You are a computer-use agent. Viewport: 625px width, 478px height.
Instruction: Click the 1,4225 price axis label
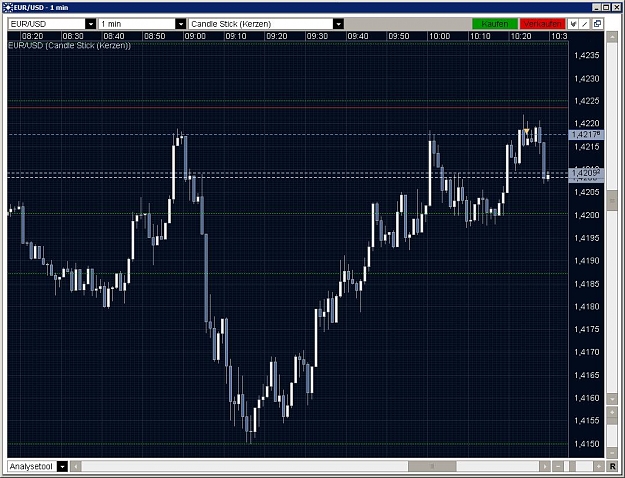tap(587, 101)
